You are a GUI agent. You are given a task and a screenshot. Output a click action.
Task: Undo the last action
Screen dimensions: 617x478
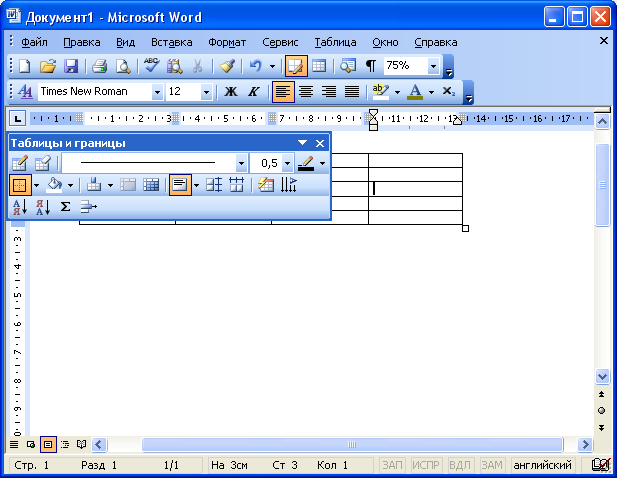click(256, 66)
